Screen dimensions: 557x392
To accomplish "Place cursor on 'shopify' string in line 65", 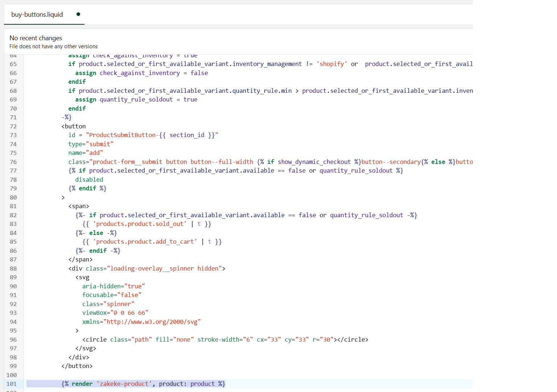I will coord(332,64).
